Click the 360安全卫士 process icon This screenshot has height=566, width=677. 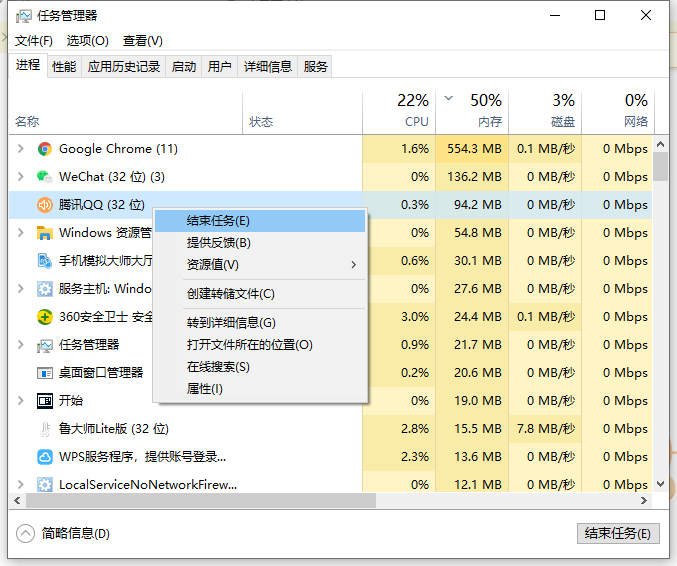pos(44,317)
